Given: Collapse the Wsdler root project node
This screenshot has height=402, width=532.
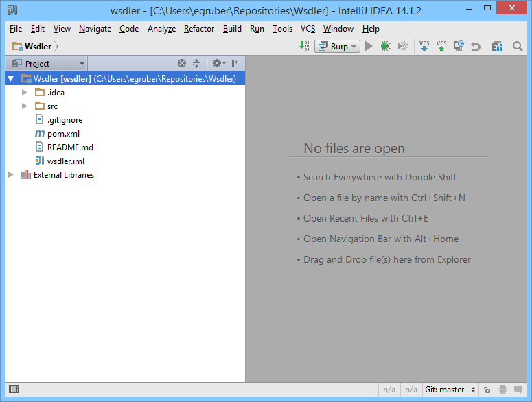Looking at the screenshot, I should pos(11,79).
